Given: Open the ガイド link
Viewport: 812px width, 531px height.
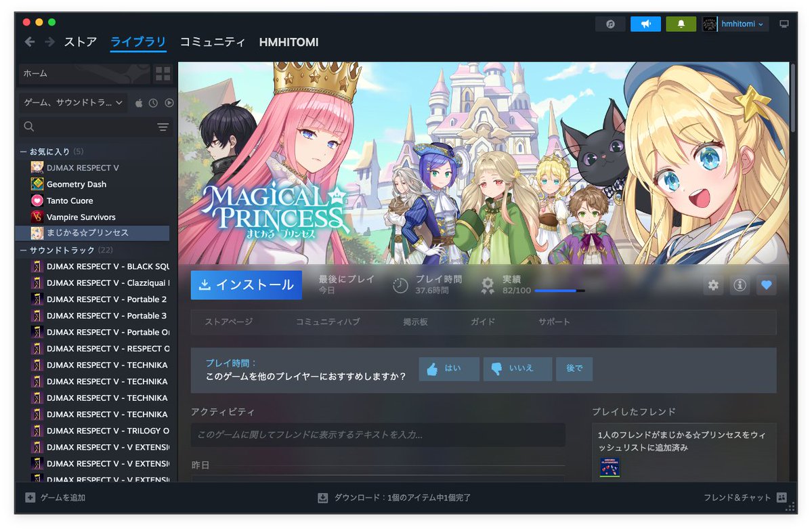Looking at the screenshot, I should (x=483, y=322).
